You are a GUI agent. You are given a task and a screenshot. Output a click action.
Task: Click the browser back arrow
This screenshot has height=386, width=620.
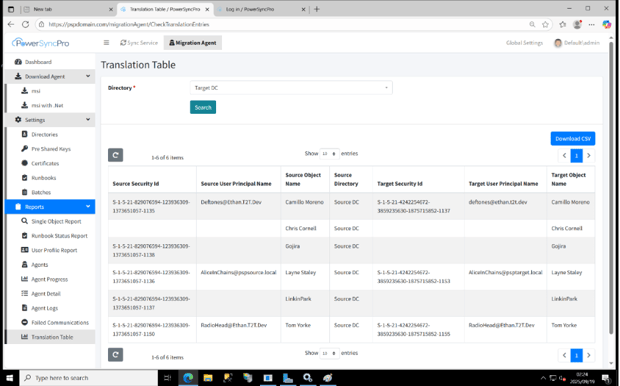point(11,24)
